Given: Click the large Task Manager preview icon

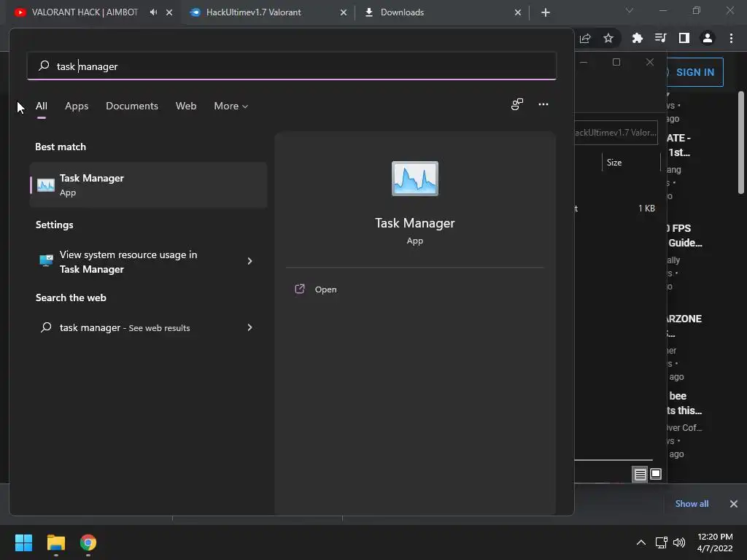Looking at the screenshot, I should click(414, 179).
